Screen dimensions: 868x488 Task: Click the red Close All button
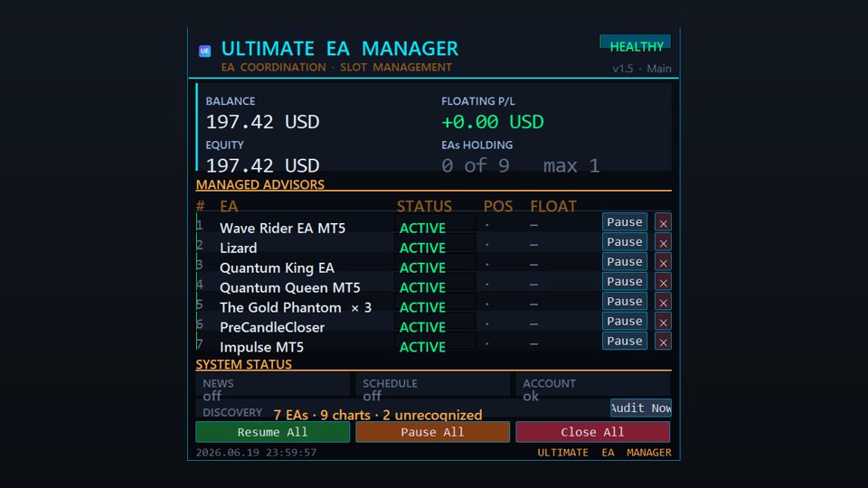[x=592, y=432]
